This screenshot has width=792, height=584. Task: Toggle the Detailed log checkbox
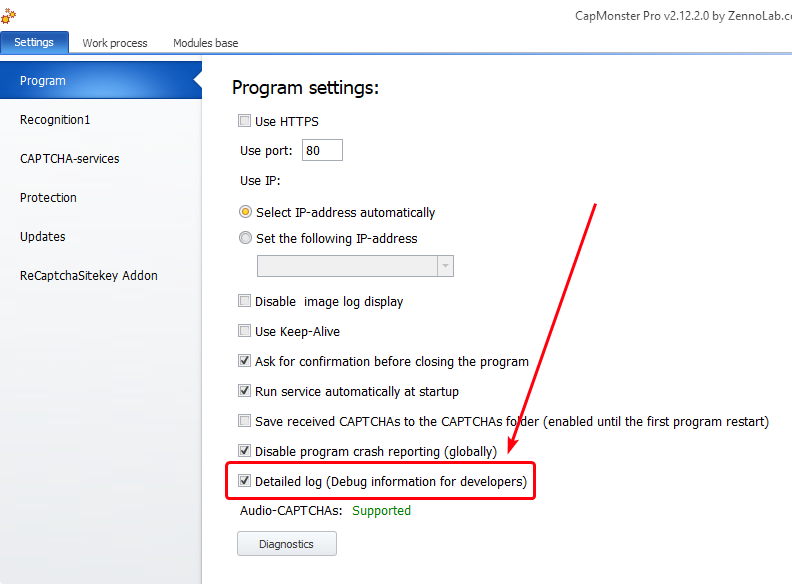(x=245, y=481)
